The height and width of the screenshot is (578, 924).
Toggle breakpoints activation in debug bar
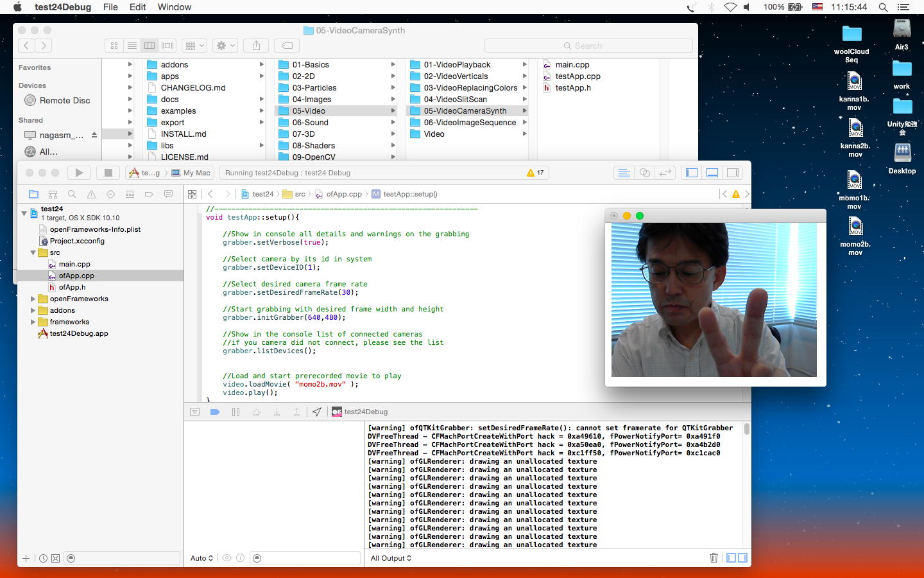click(215, 412)
